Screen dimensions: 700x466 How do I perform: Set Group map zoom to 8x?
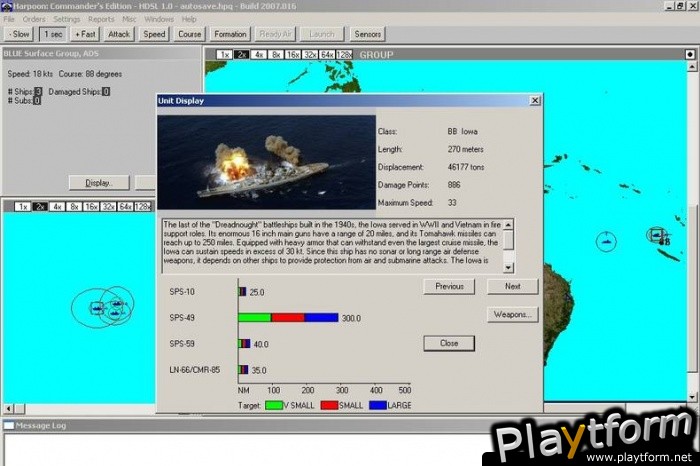point(275,54)
